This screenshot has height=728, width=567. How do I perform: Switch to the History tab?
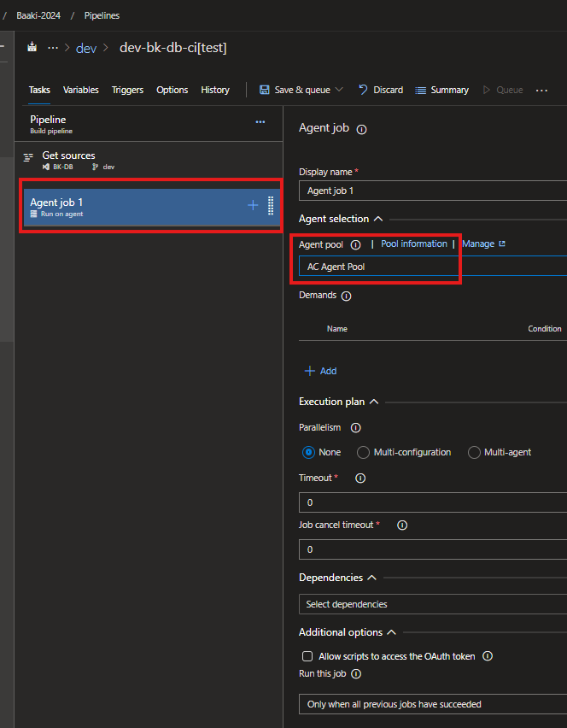click(x=215, y=90)
